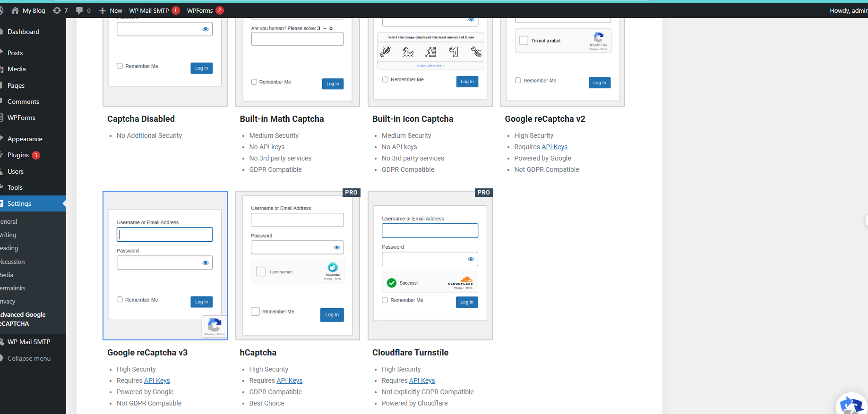Show password in the reCaptcha v3 preview

coord(206,263)
